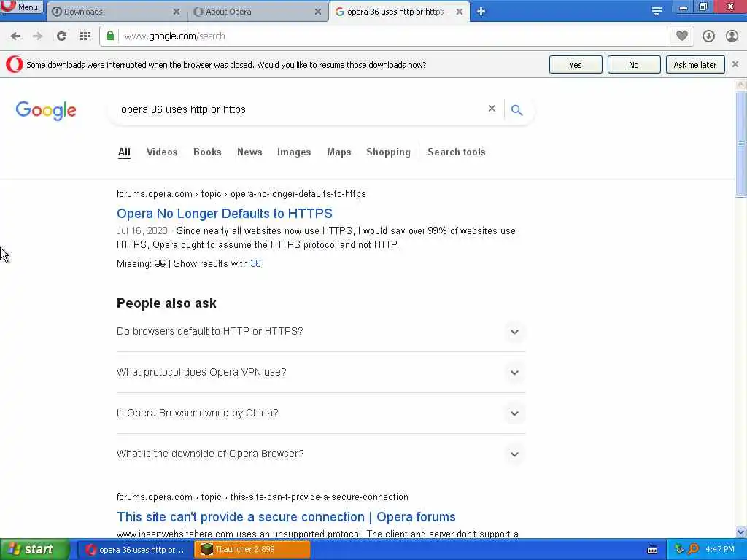This screenshot has height=560, width=747.
Task: Switch to Shopping results
Action: pos(388,152)
